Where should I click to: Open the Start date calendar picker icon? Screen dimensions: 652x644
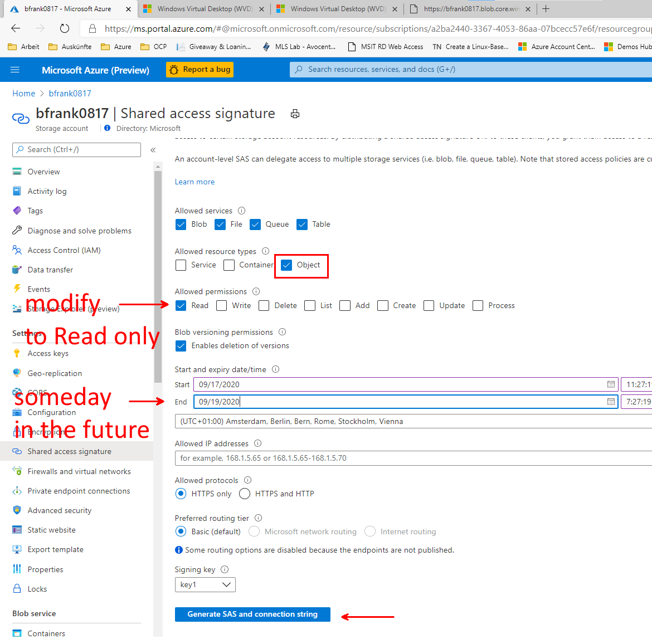pos(611,384)
